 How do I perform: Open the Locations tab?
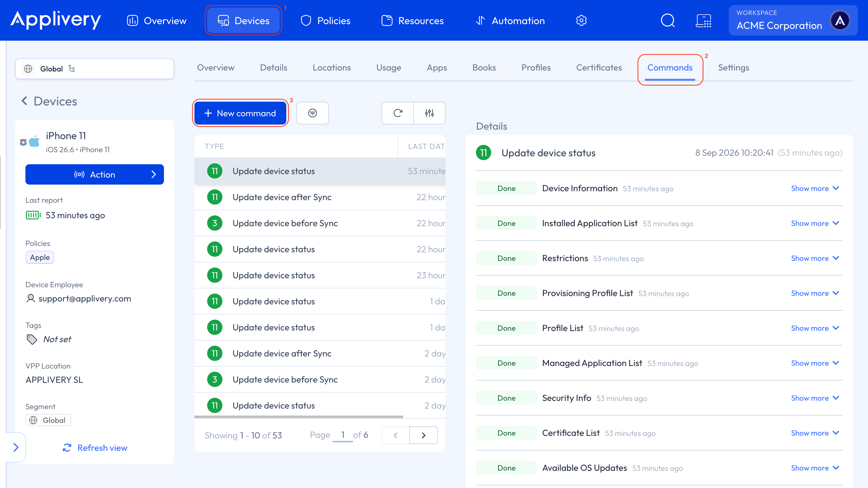coord(332,68)
